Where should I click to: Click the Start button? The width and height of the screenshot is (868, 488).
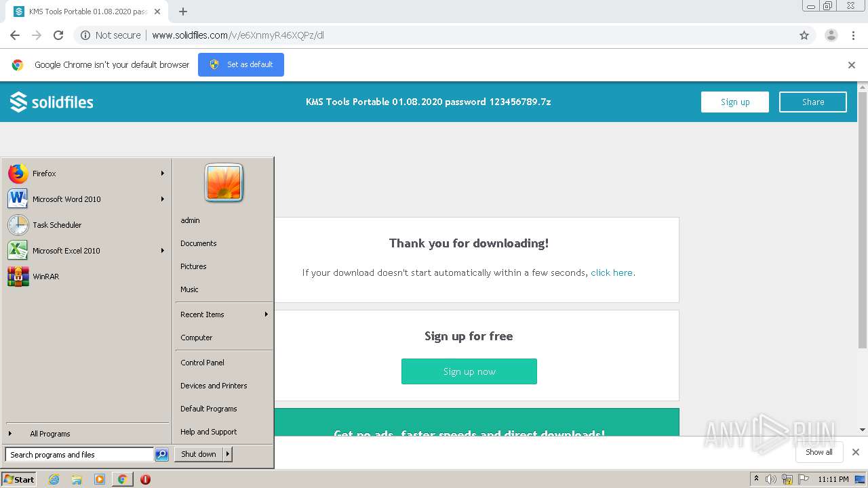19,479
